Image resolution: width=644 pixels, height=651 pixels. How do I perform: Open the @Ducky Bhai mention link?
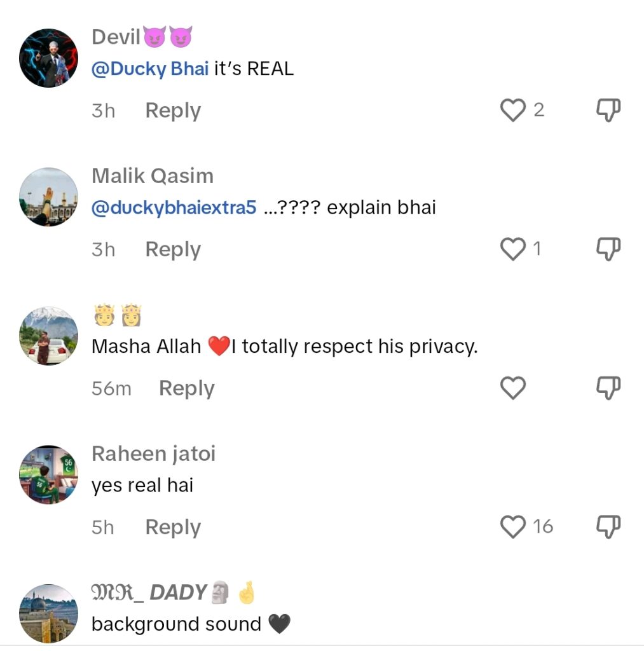(150, 69)
